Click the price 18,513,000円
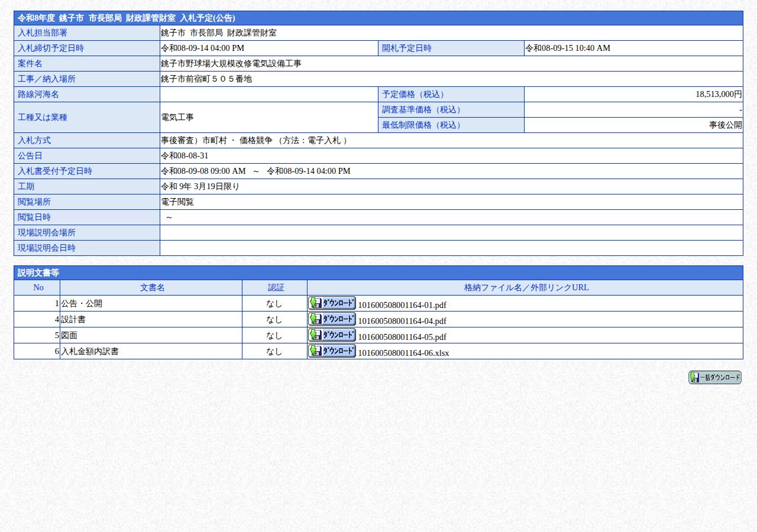Viewport: 757px width, 532px height. click(x=719, y=95)
